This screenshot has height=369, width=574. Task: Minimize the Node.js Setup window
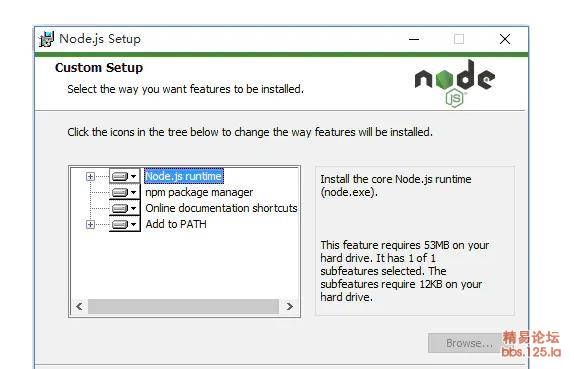(x=414, y=39)
